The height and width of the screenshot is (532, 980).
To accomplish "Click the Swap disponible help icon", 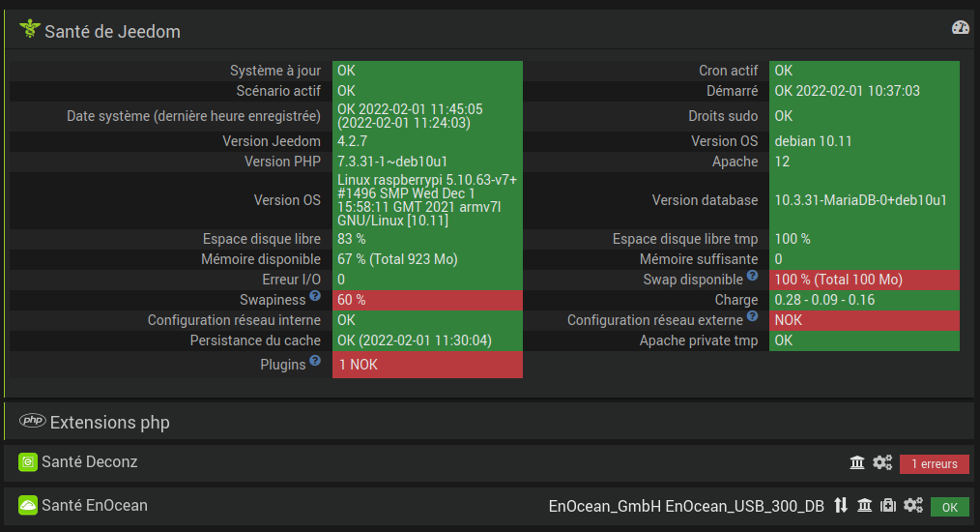I will [x=752, y=276].
